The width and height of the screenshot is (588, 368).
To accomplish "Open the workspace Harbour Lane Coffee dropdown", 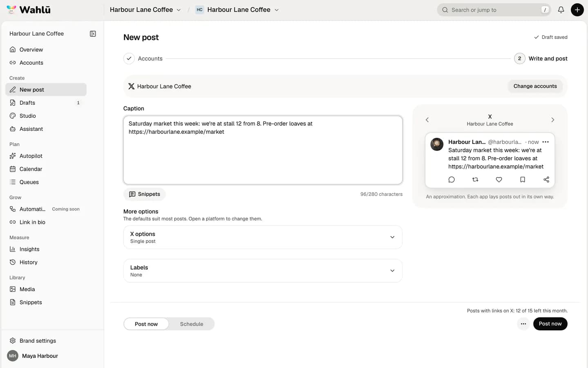I will 145,10.
